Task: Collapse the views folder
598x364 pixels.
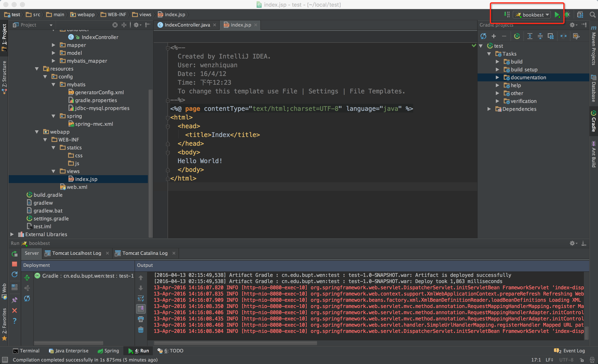Action: tap(53, 171)
